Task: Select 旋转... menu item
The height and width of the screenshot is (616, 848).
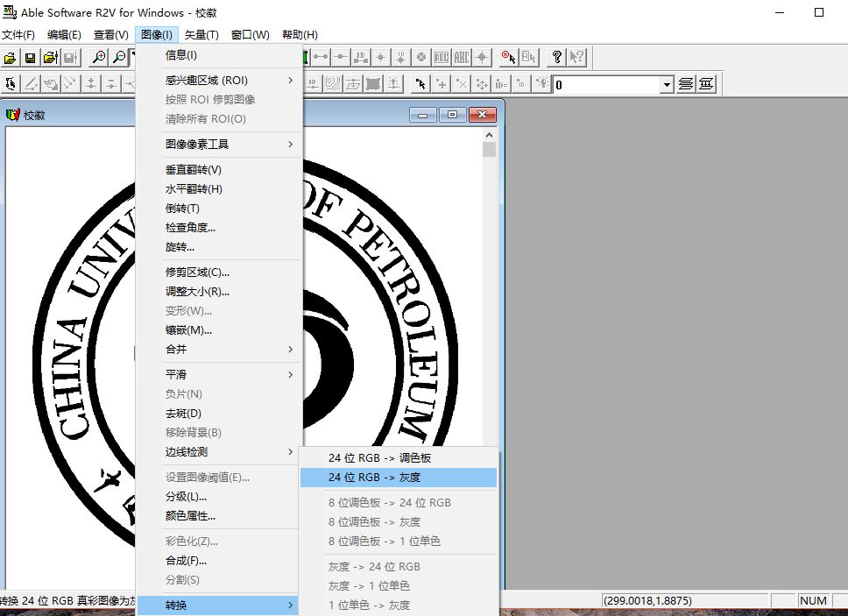Action: coord(219,247)
